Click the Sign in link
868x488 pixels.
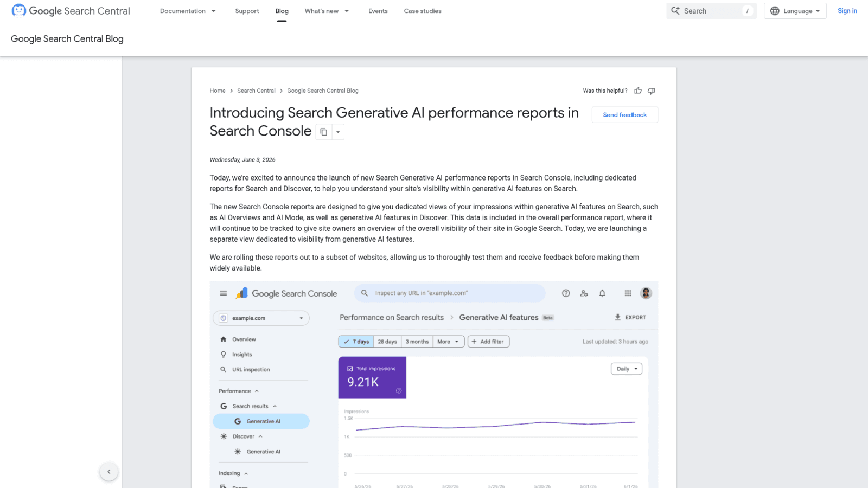[847, 11]
